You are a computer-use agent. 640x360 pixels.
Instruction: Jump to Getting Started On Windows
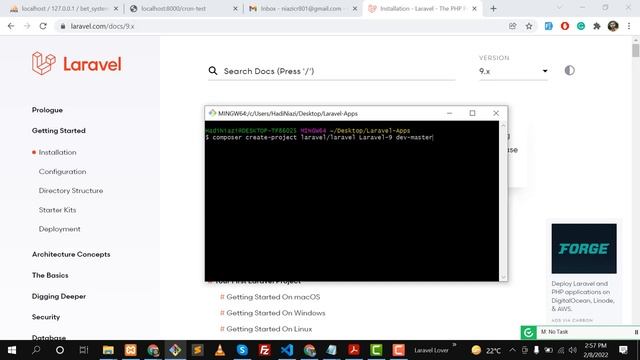[x=276, y=313]
